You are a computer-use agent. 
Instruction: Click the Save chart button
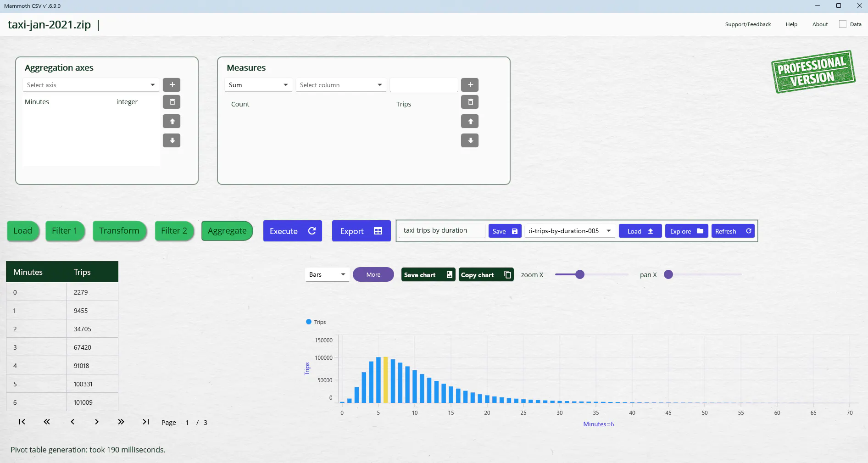[428, 274]
